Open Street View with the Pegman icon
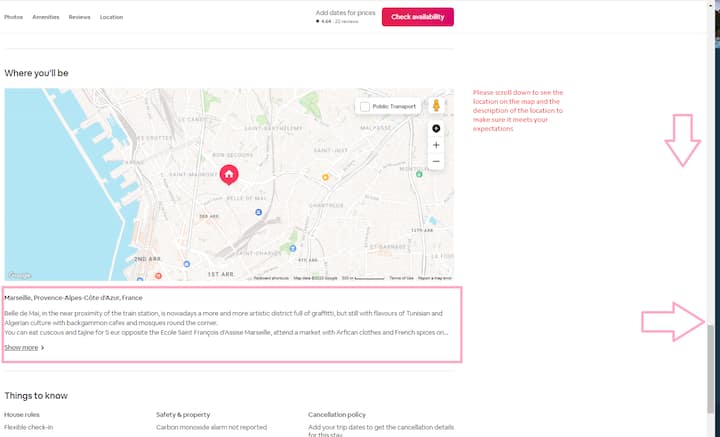 coord(436,106)
